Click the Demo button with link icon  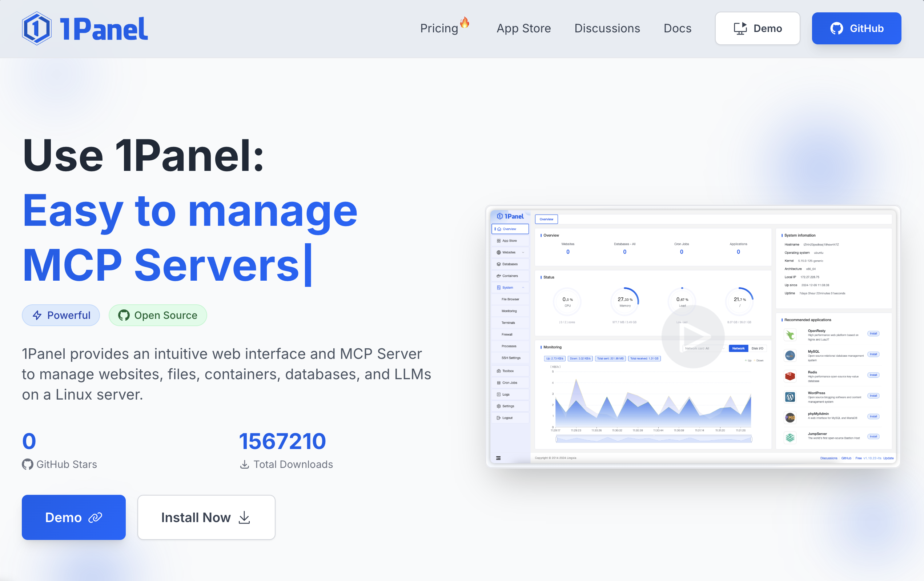[x=73, y=517]
